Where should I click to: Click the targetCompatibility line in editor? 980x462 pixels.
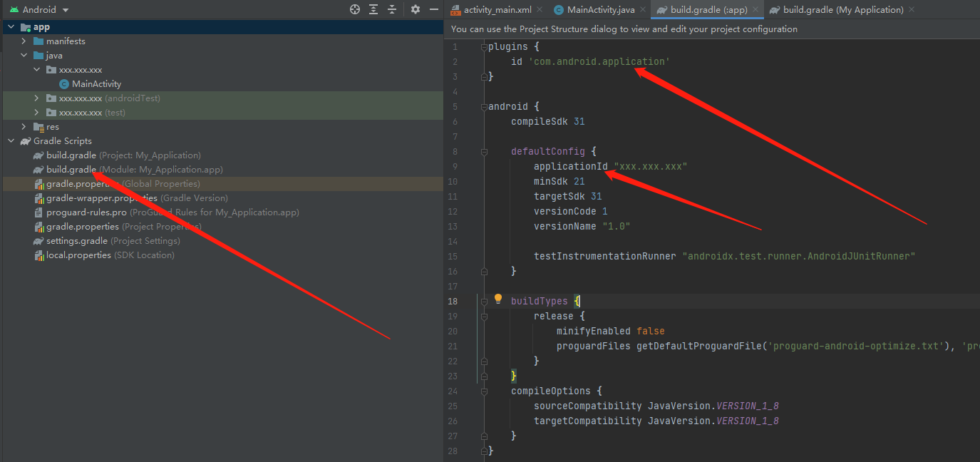(656, 421)
